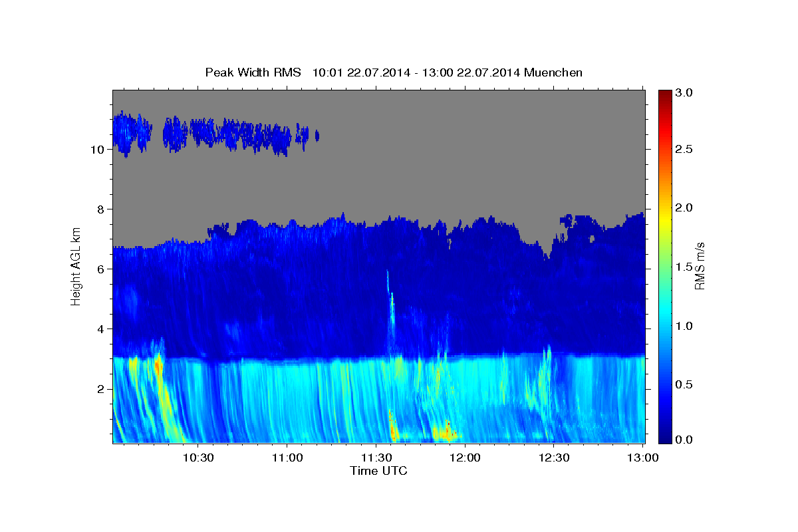The width and height of the screenshot is (798, 532).
Task: Select the 12:30 time tick label
Action: click(554, 458)
